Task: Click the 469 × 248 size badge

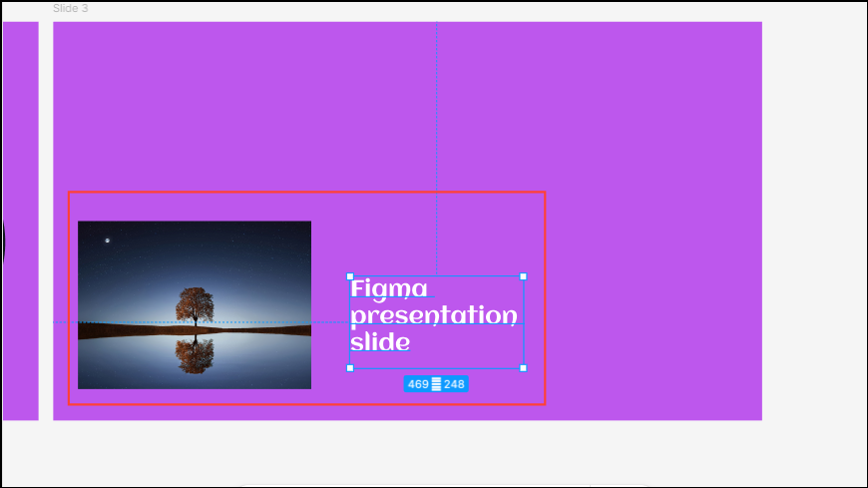Action: pyautogui.click(x=436, y=384)
